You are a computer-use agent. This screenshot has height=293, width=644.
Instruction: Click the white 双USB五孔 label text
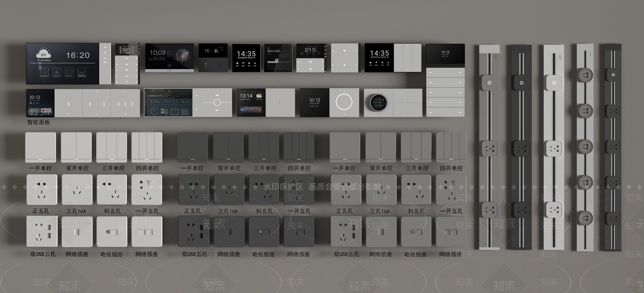pos(43,254)
